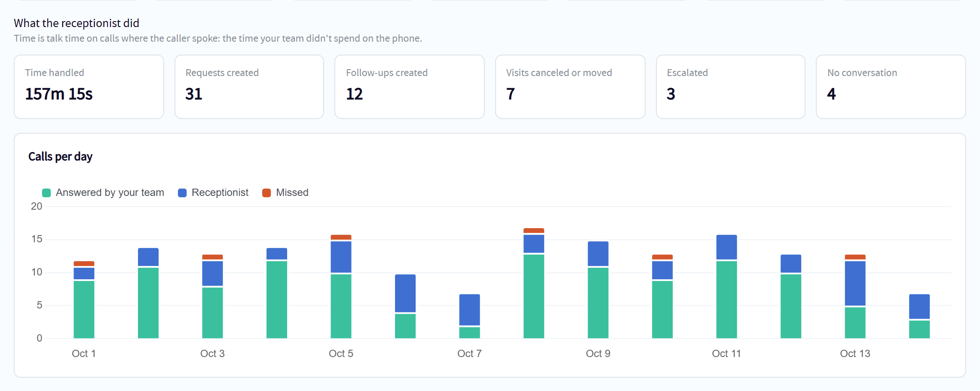The height and width of the screenshot is (391, 980).
Task: Toggle 'Answered by your team' legend series
Action: (103, 192)
